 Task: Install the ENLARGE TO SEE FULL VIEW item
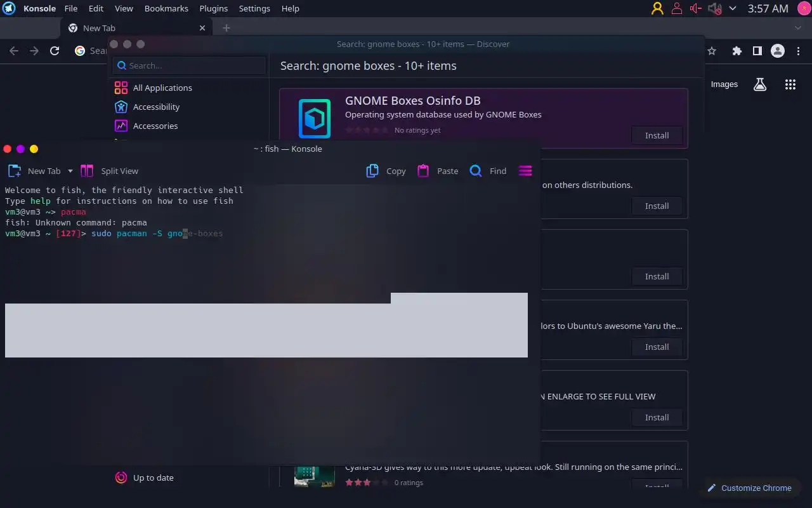tap(657, 417)
